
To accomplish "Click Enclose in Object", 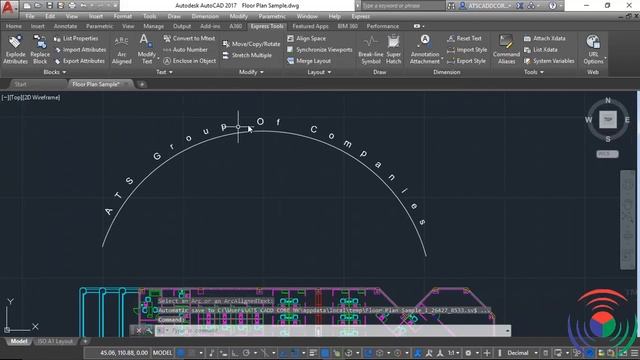I will 190,61.
